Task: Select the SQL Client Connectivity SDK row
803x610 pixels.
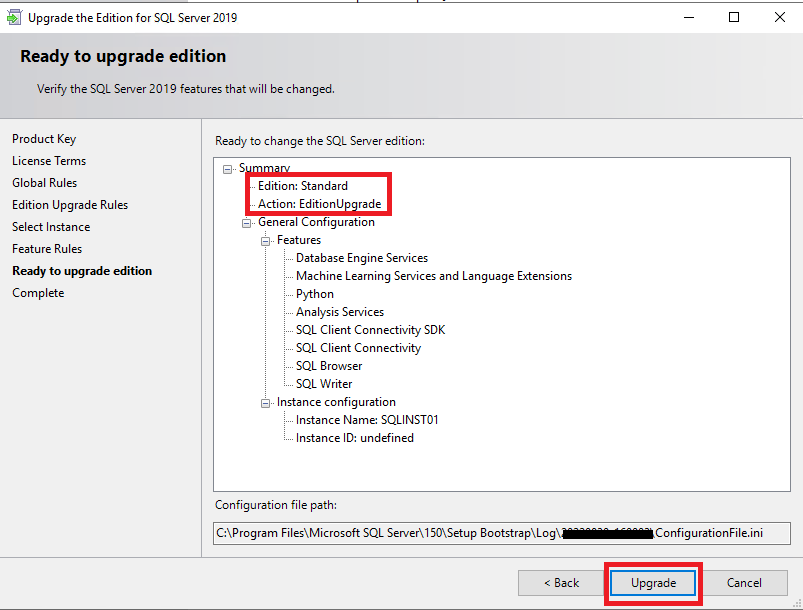Action: pos(370,330)
